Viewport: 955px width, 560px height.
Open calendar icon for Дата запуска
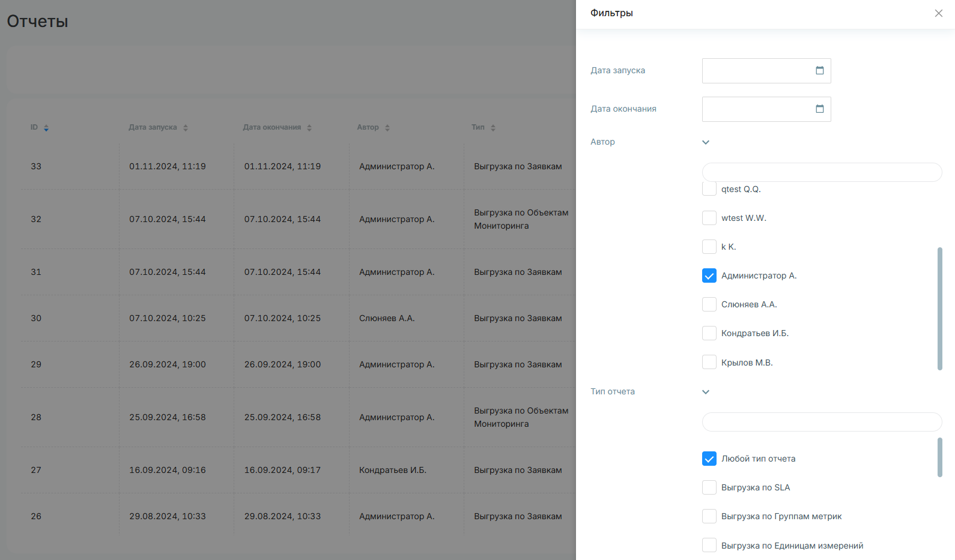[x=819, y=70]
